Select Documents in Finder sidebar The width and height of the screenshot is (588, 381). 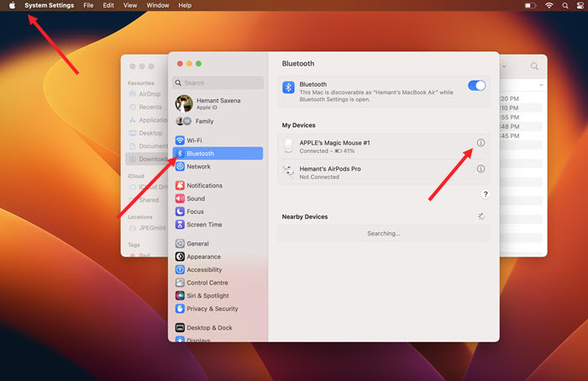tap(147, 146)
